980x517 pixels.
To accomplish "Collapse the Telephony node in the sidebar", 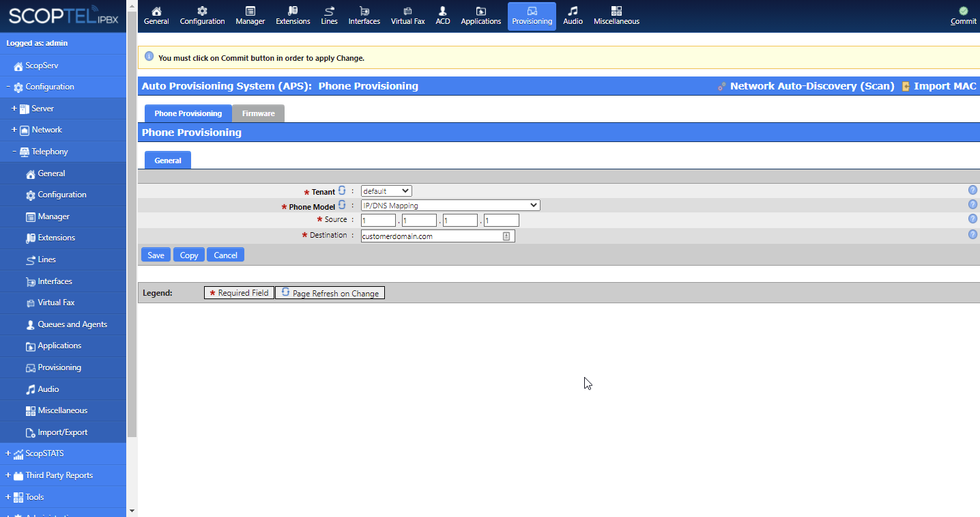I will (x=14, y=152).
